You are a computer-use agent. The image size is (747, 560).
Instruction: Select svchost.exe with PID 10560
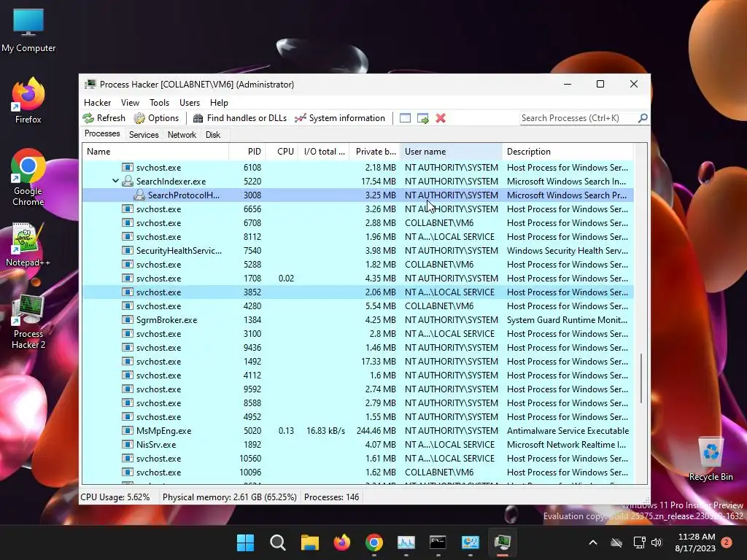[x=357, y=458]
